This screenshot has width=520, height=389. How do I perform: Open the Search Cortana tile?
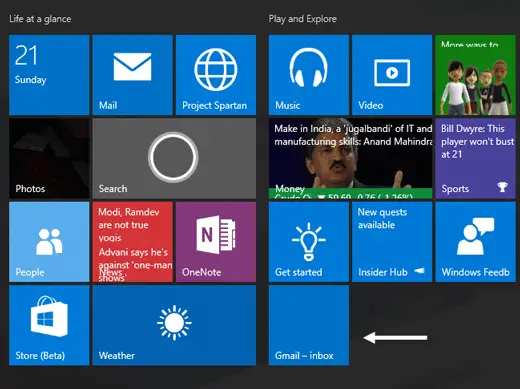click(174, 158)
